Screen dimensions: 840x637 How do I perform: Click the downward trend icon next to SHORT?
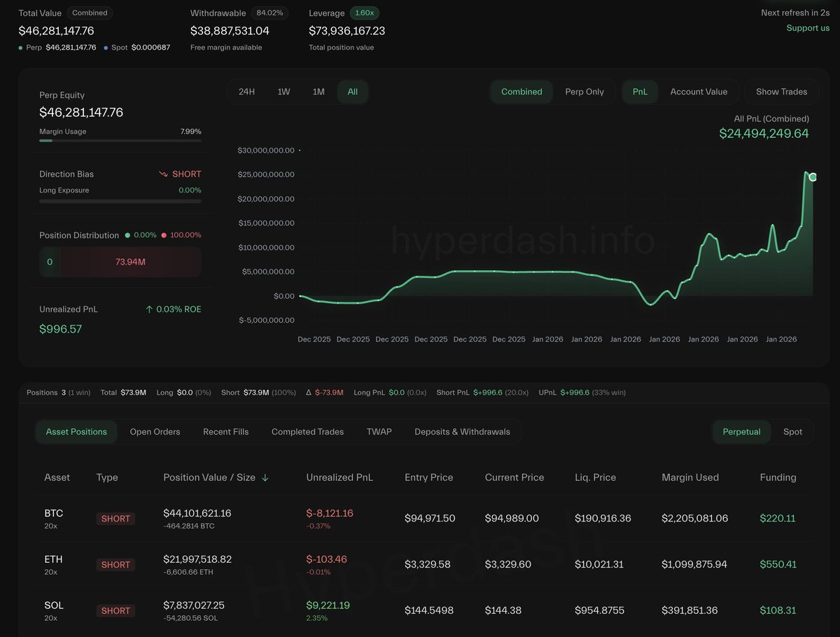click(x=163, y=174)
